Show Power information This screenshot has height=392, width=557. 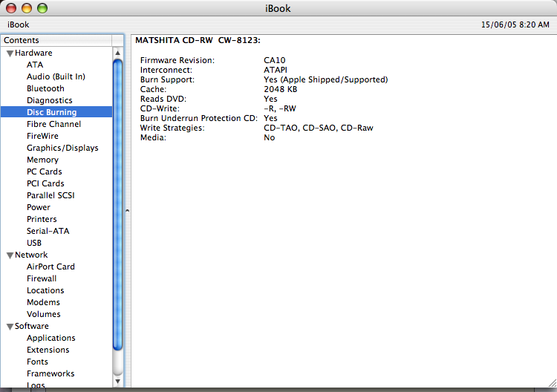tap(39, 207)
